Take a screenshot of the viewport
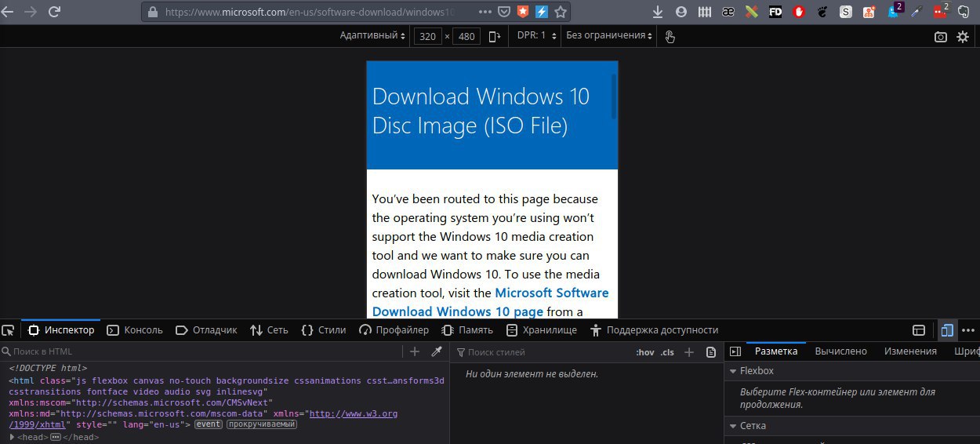The image size is (980, 444). (x=940, y=36)
